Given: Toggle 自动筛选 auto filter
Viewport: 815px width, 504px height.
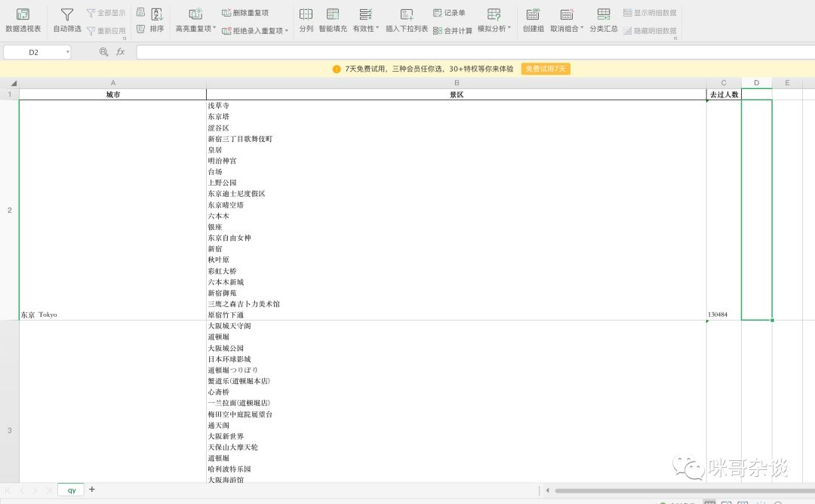Looking at the screenshot, I should coord(67,20).
